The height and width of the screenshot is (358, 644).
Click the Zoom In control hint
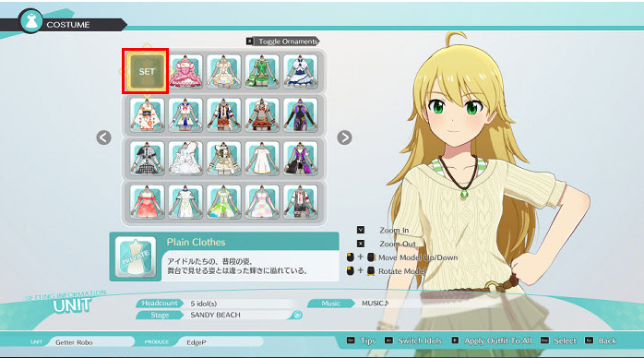[383, 230]
